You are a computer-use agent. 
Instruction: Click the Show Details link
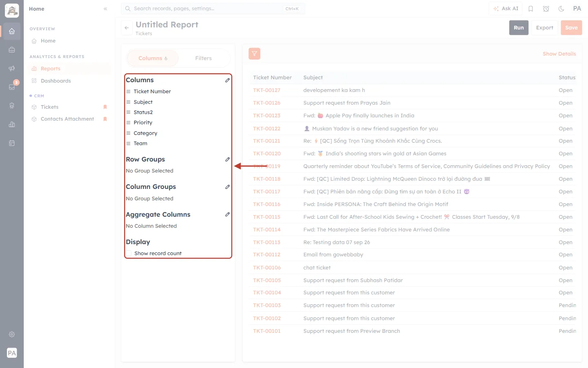(x=559, y=54)
